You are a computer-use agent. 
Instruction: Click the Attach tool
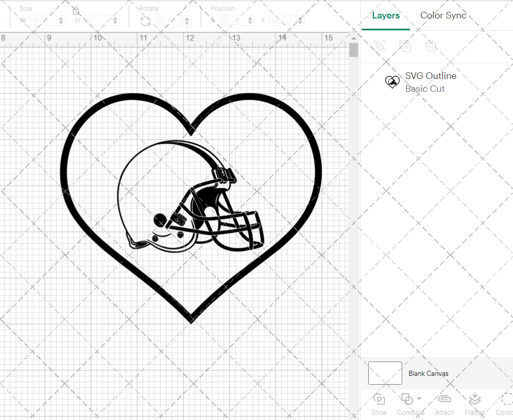444,405
